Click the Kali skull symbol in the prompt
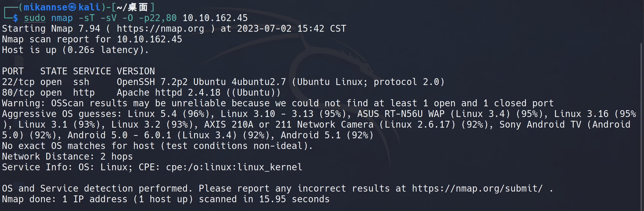 [72, 7]
